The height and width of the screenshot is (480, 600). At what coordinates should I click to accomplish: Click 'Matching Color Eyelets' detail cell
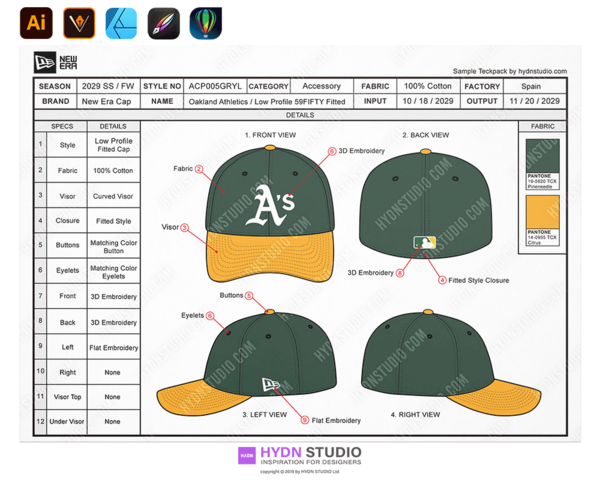114,272
